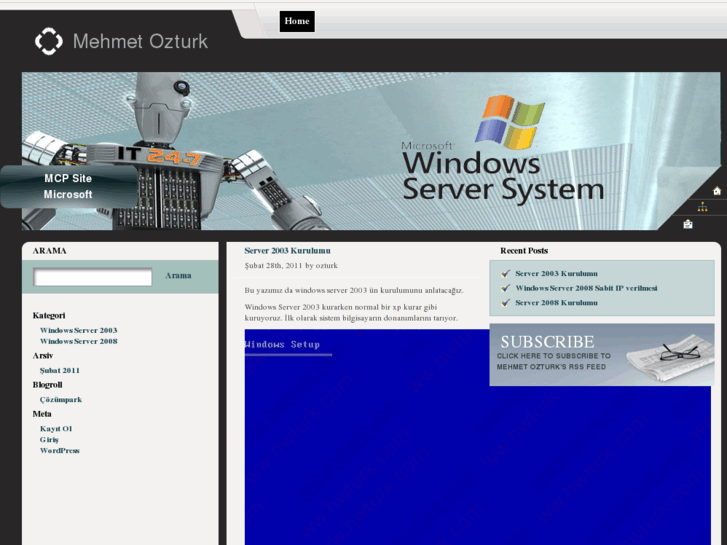Screen dimensions: 727x545
Task: Open the sitemap icon on banner
Action: click(x=702, y=207)
